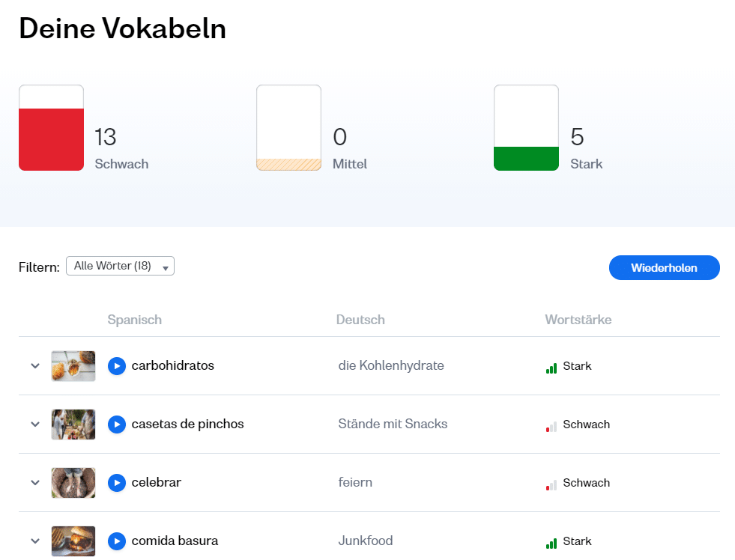The image size is (735, 560).
Task: Expand the carbohidratos row
Action: click(x=34, y=366)
